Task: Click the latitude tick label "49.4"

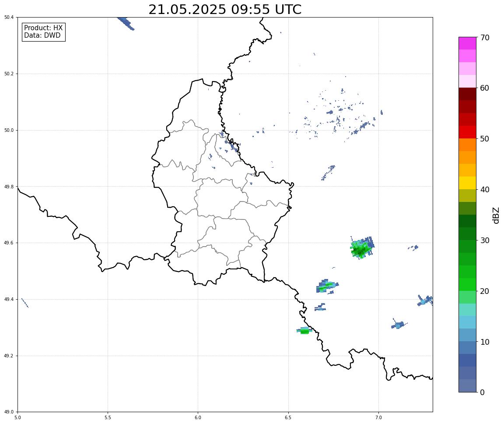Action: point(9,300)
